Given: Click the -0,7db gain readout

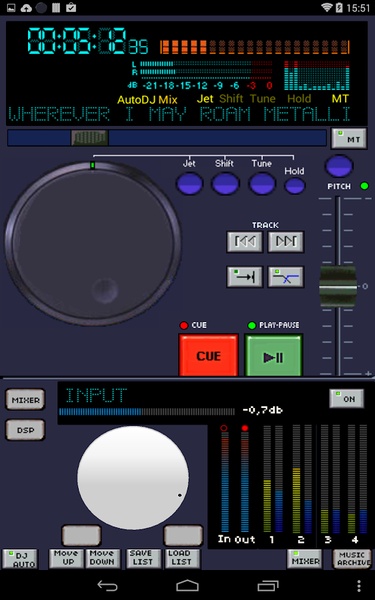Looking at the screenshot, I should click(262, 411).
